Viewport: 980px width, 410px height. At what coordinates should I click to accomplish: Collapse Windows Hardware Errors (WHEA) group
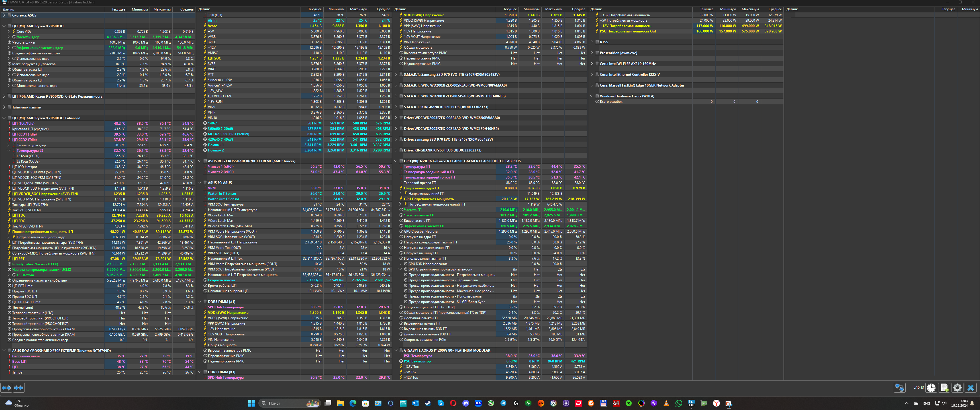click(592, 96)
